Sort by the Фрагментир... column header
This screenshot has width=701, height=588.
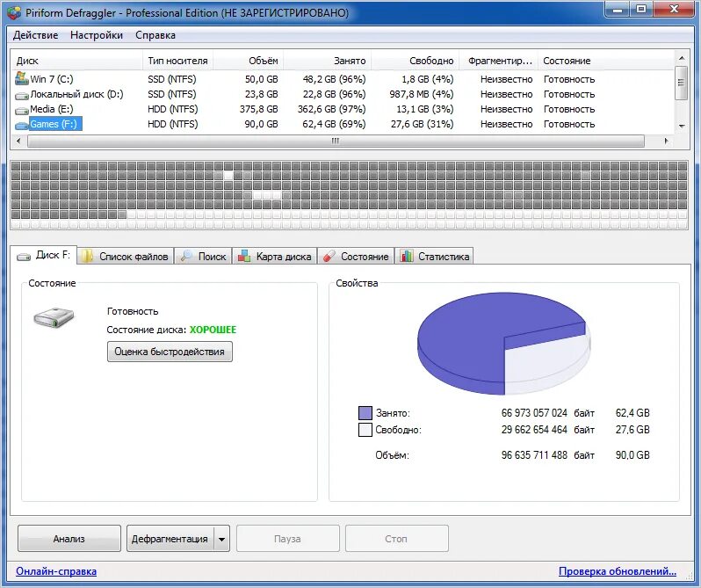pyautogui.click(x=499, y=61)
